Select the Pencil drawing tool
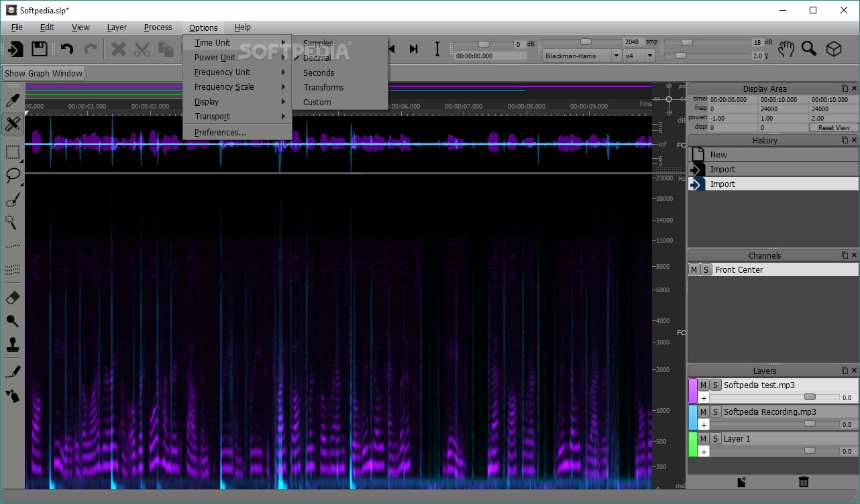 click(13, 371)
